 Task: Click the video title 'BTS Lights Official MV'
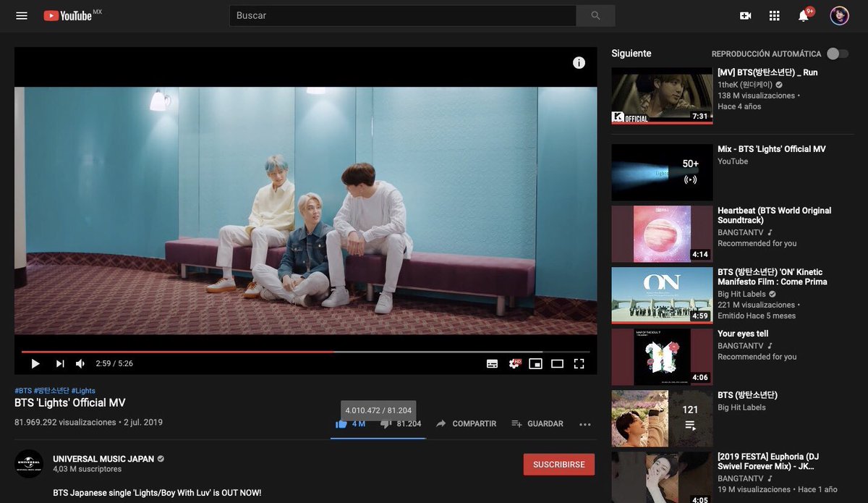point(70,402)
